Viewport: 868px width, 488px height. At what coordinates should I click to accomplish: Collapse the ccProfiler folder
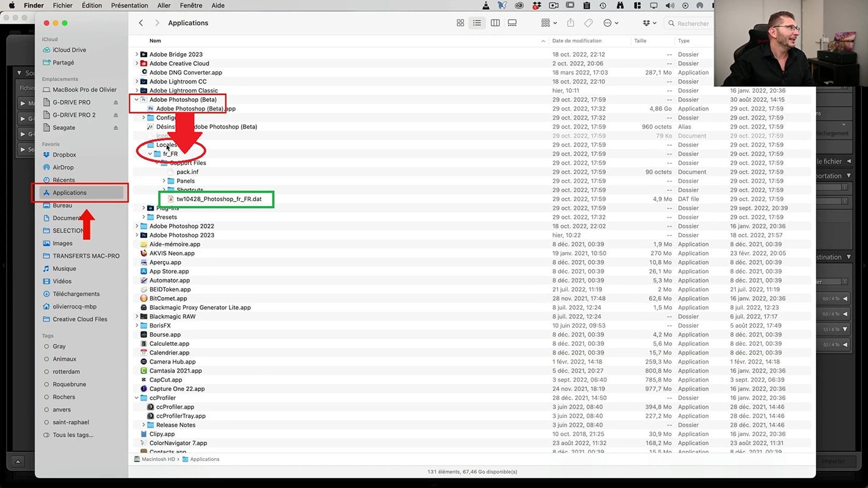[137, 398]
